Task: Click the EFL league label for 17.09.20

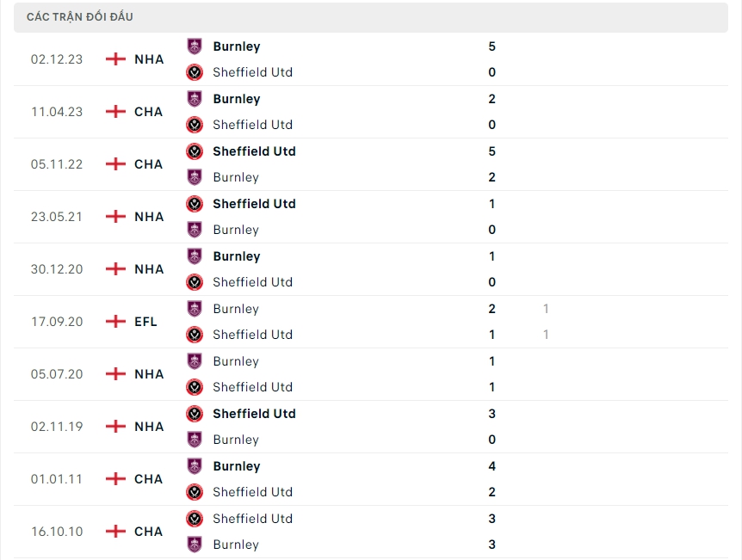Action: [x=145, y=322]
